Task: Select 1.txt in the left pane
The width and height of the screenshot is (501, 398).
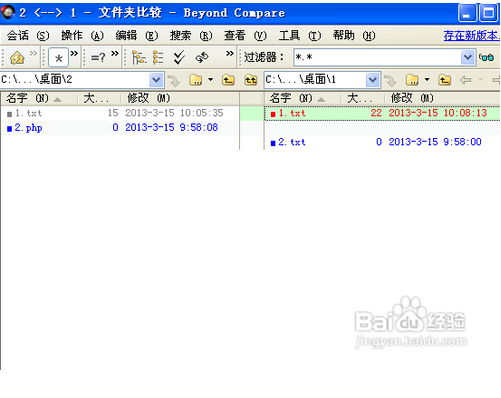Action: point(28,113)
